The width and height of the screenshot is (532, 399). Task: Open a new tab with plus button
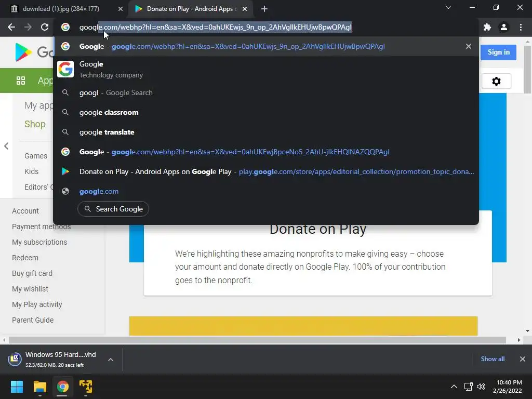tap(264, 9)
